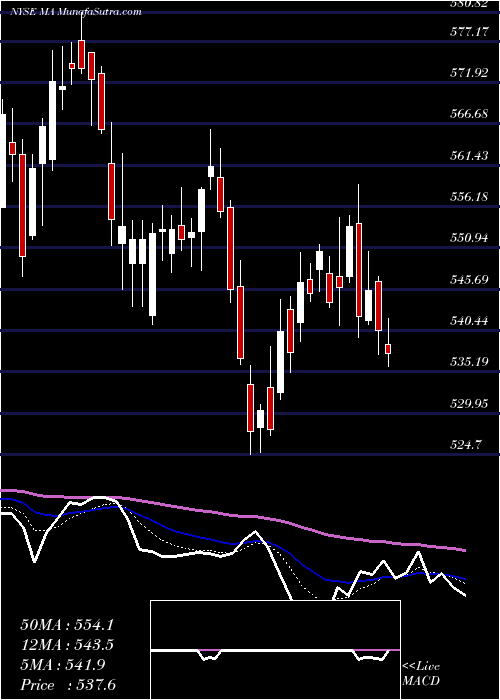
Task: Select the 535.19 price axis label
Action: (469, 362)
